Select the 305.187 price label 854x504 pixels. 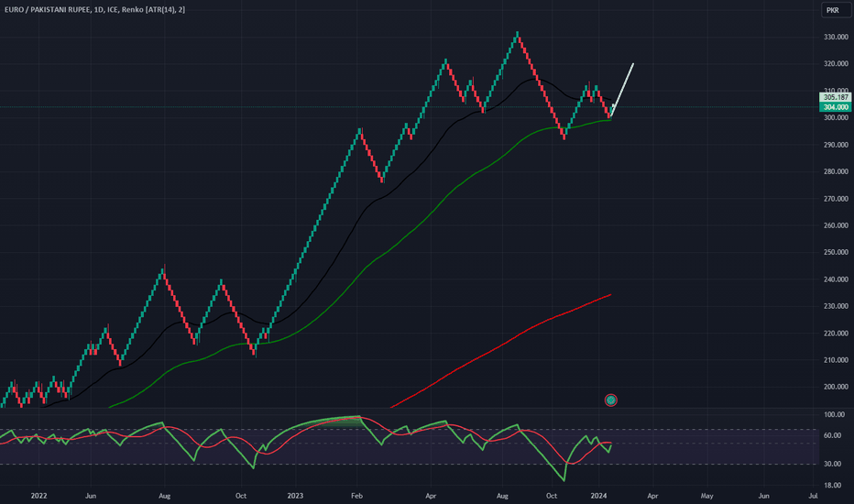pos(836,97)
